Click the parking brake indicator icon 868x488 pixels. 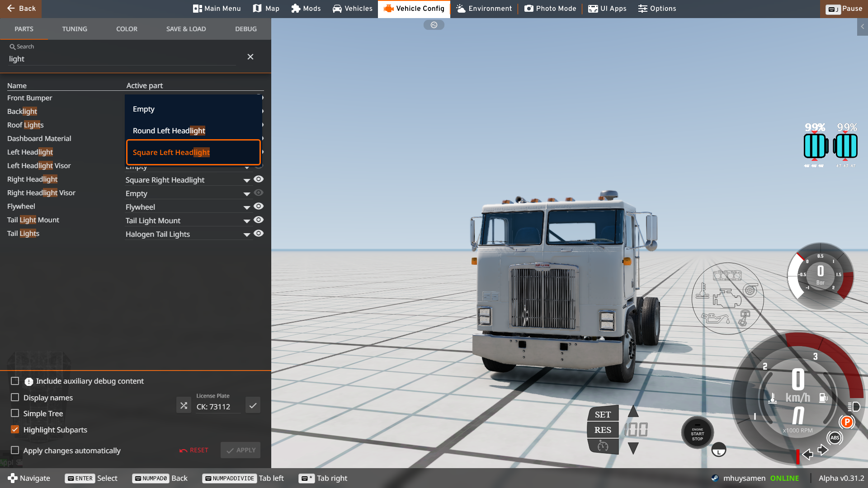tap(847, 422)
